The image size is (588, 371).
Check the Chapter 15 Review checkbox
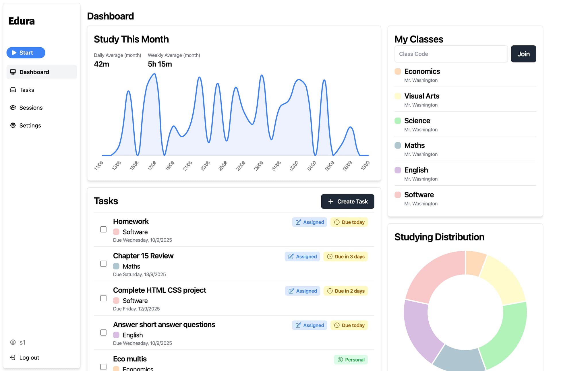(103, 264)
